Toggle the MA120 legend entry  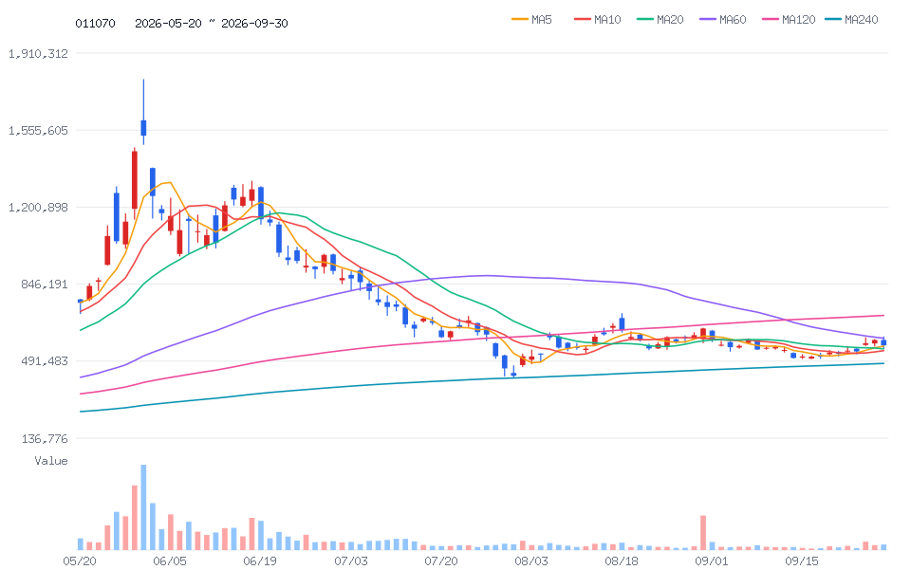pyautogui.click(x=789, y=20)
